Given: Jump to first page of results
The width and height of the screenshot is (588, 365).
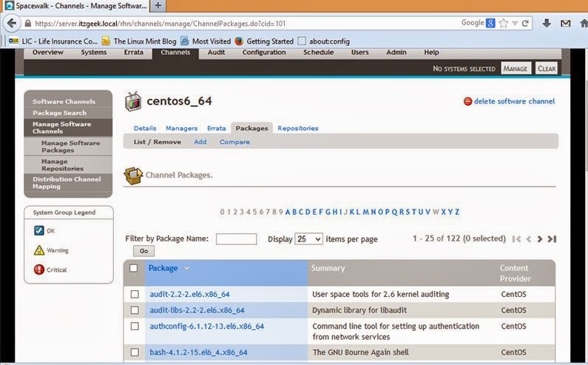Looking at the screenshot, I should [x=516, y=239].
